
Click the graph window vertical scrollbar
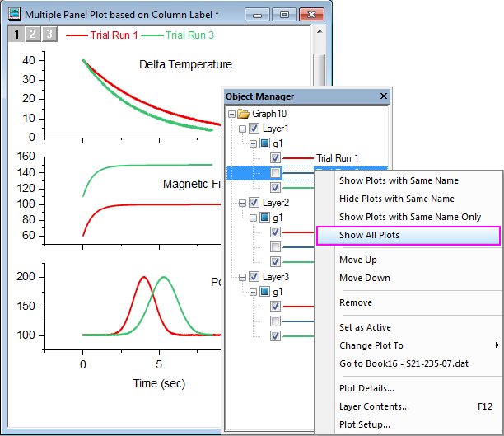(320, 74)
